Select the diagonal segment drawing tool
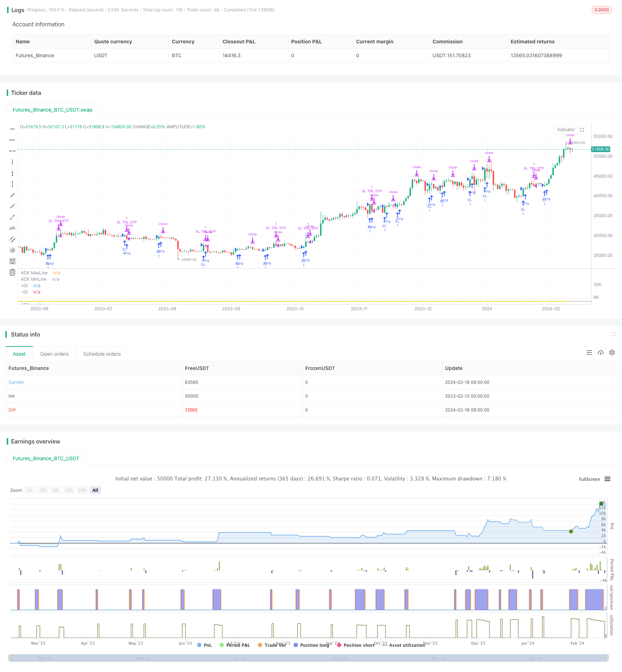622x672 pixels. [x=12, y=217]
